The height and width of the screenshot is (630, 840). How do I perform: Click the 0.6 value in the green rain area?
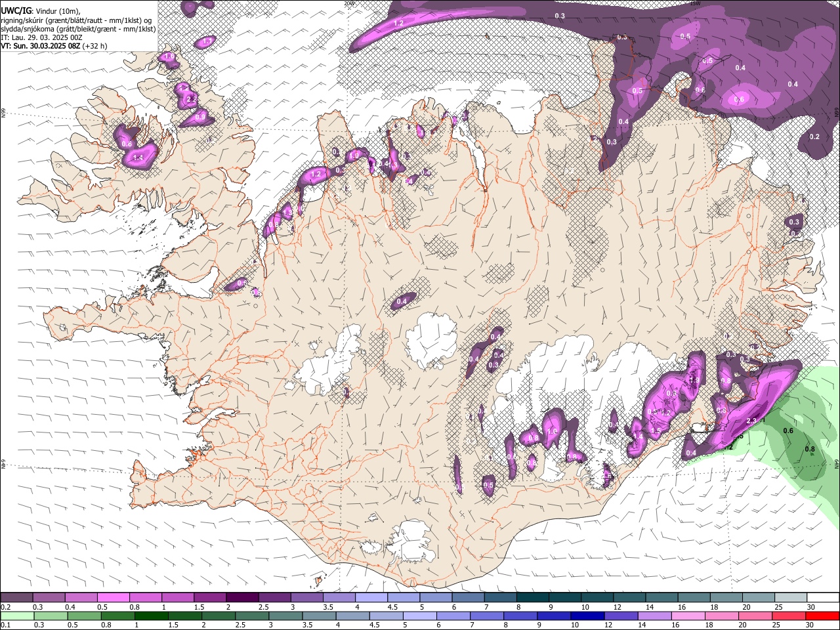point(789,430)
